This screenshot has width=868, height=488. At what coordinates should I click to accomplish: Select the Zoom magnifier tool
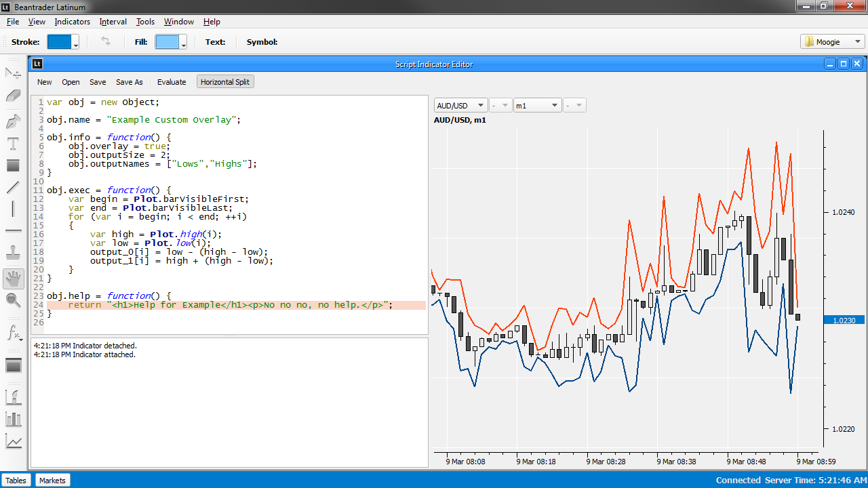13,300
